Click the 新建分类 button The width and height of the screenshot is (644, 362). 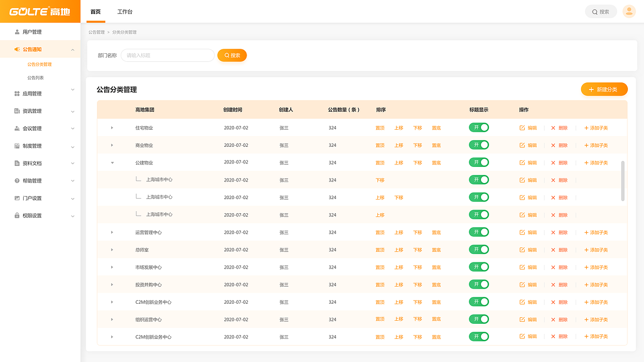pyautogui.click(x=604, y=89)
